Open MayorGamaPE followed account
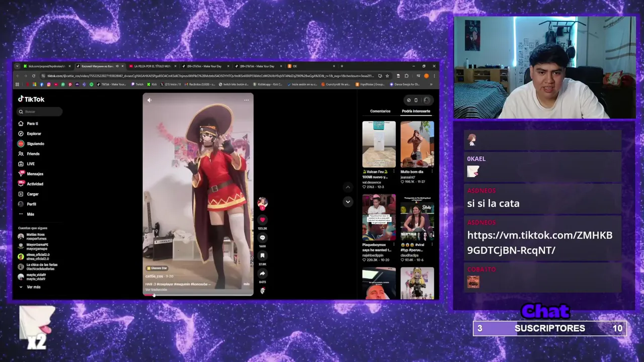This screenshot has width=644, height=362. pyautogui.click(x=33, y=246)
